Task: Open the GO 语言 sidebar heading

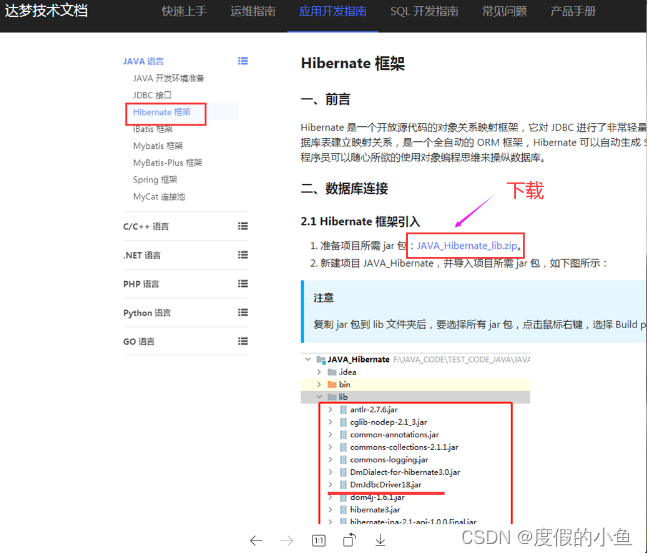Action: pos(139,341)
